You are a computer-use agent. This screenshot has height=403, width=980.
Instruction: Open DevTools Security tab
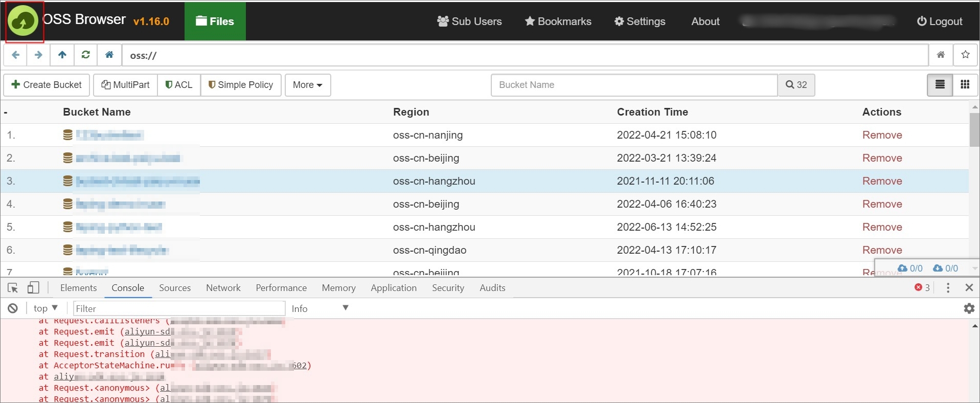448,288
